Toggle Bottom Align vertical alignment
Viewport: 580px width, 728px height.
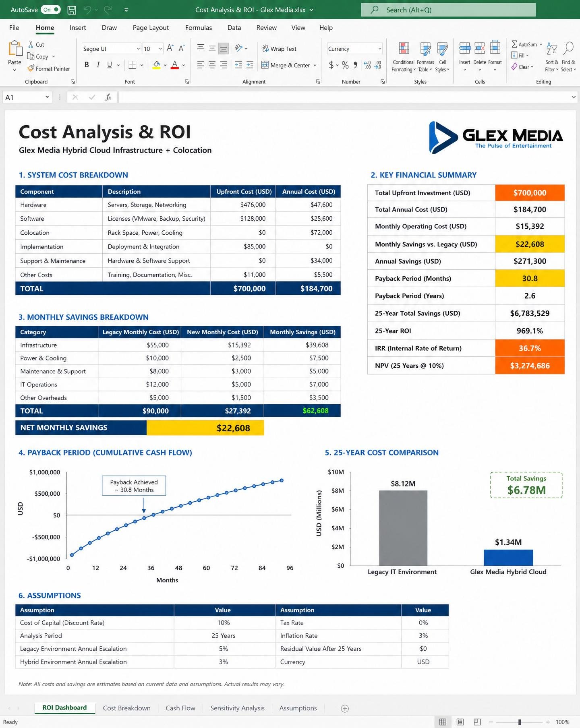(x=224, y=49)
